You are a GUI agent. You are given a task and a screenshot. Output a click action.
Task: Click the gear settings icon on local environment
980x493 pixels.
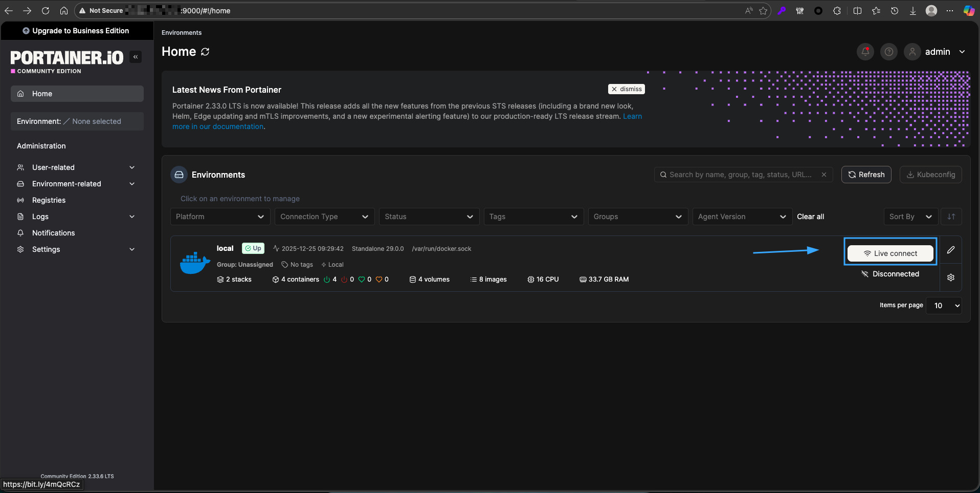951,277
